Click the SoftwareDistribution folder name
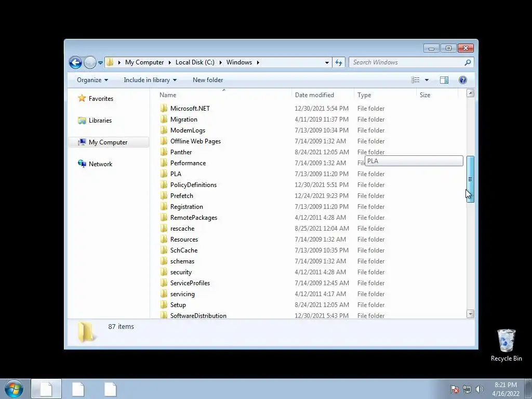 pos(198,315)
